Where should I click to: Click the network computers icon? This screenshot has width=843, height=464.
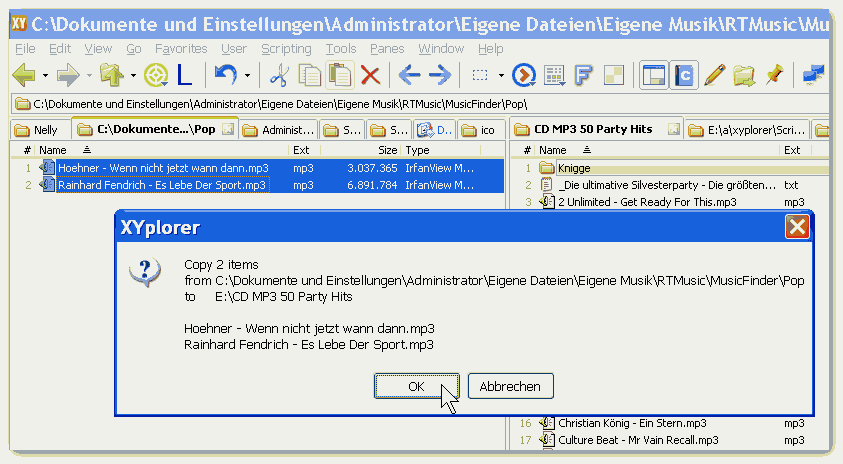pos(814,75)
